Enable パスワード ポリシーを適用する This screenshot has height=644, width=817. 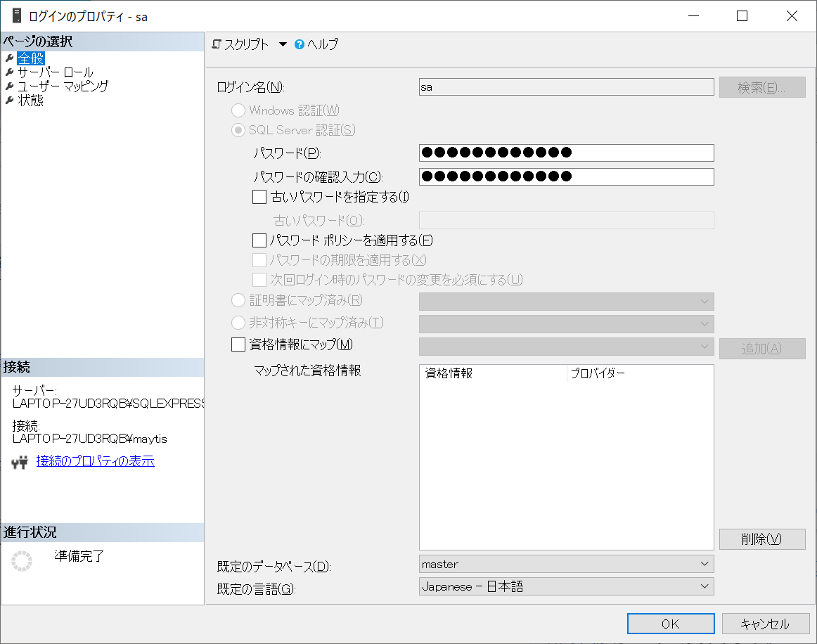click(x=260, y=240)
